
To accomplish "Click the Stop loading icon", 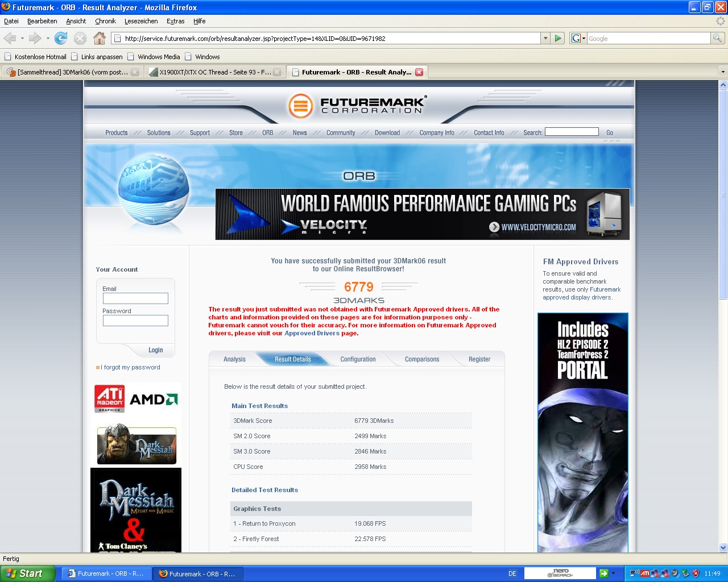I will (80, 38).
